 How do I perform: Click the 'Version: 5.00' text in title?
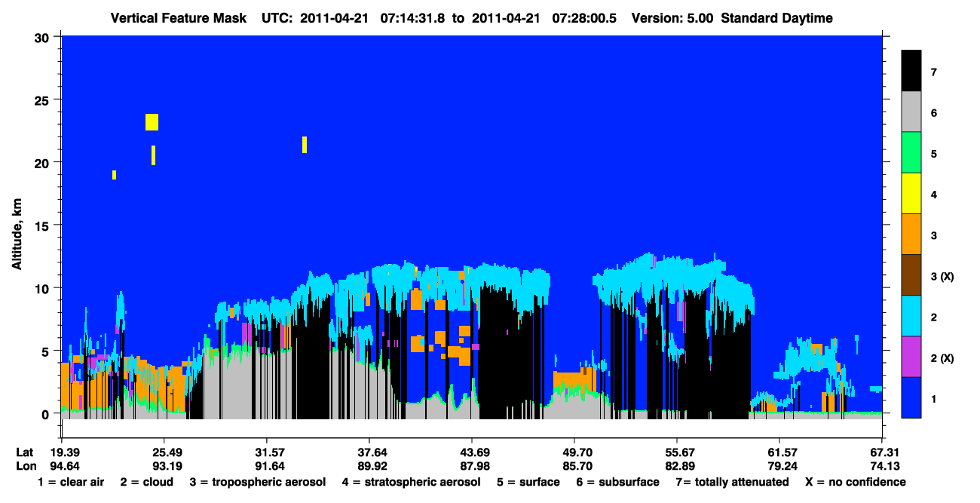[673, 17]
